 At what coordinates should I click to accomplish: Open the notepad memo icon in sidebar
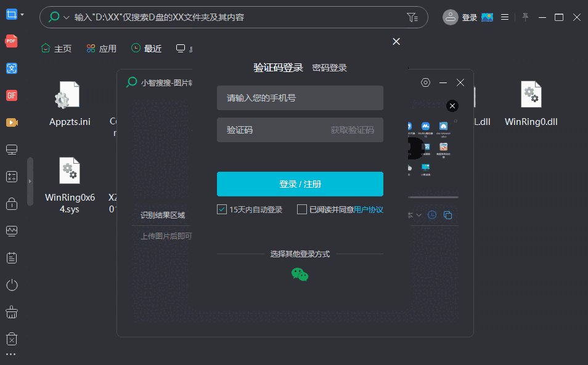click(12, 258)
